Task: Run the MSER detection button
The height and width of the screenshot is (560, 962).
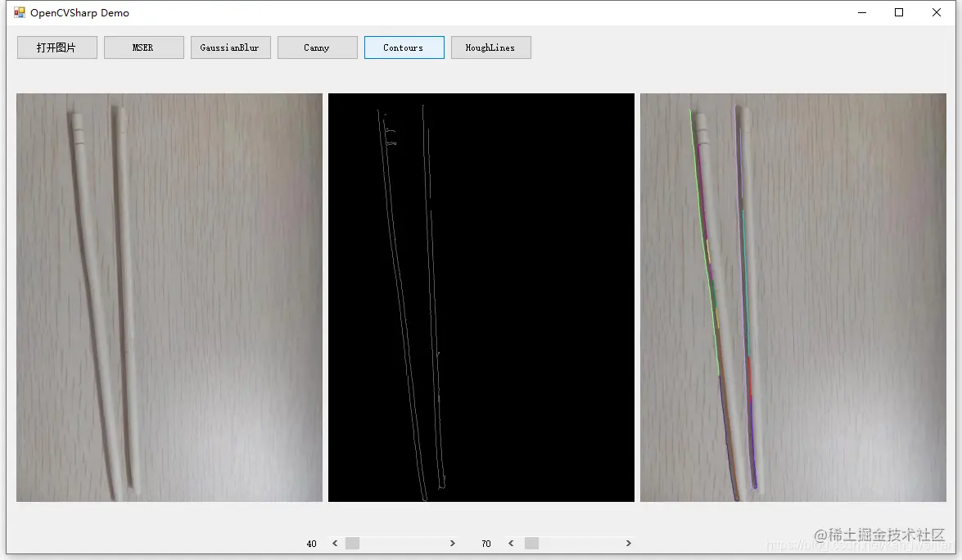Action: (143, 47)
